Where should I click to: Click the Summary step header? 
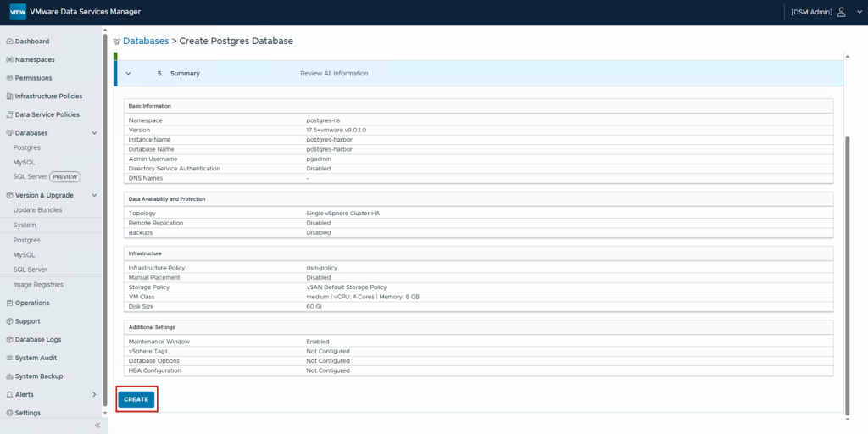pos(478,73)
